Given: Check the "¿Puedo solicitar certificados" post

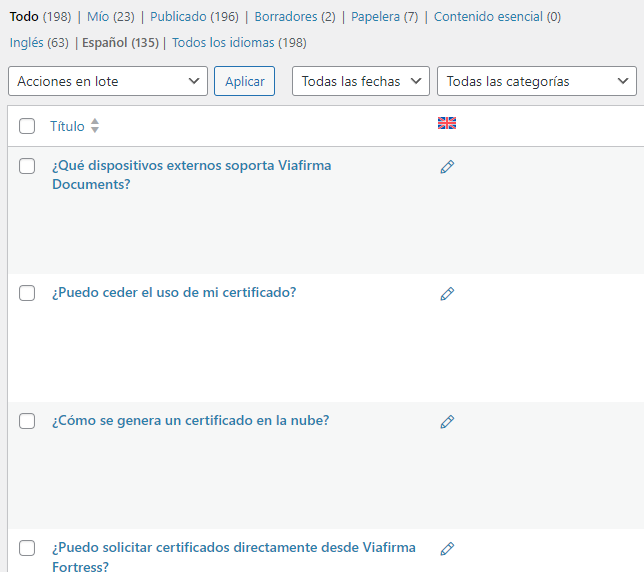Looking at the screenshot, I should click(x=27, y=548).
